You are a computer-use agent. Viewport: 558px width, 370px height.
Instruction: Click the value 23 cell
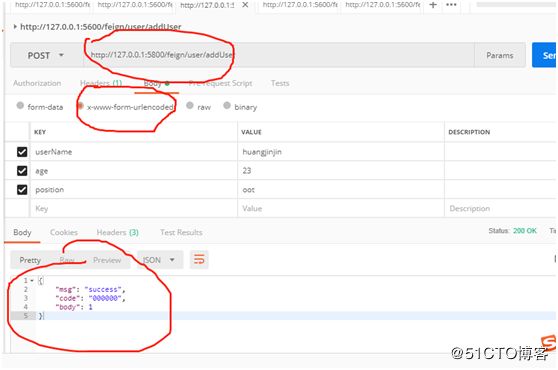click(x=341, y=171)
